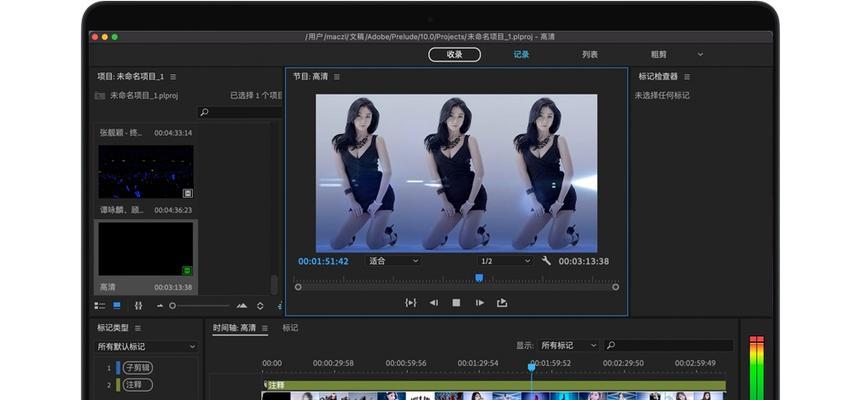861x400 pixels.
Task: Open the 所有默认标记 dropdown
Action: (147, 347)
